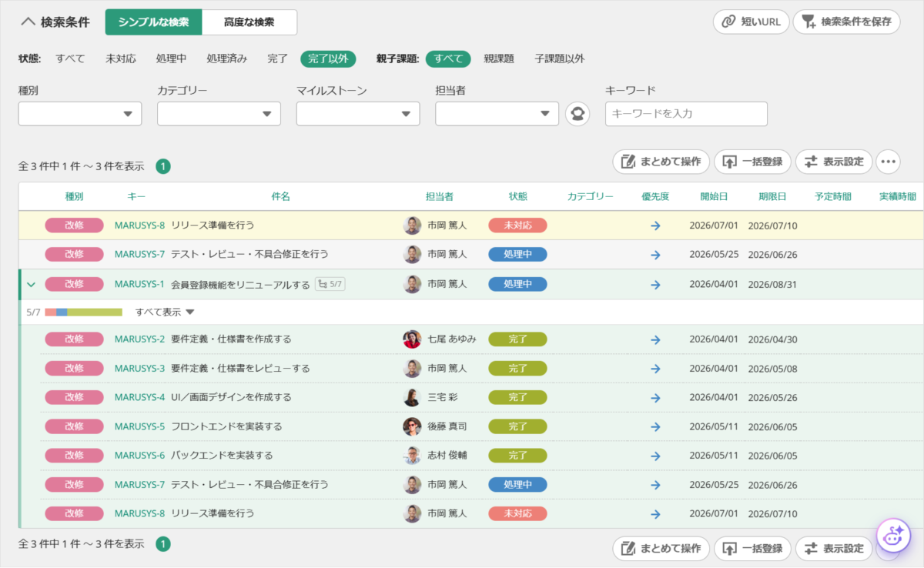
Task: Click top まとめて操作 button
Action: pos(661,162)
